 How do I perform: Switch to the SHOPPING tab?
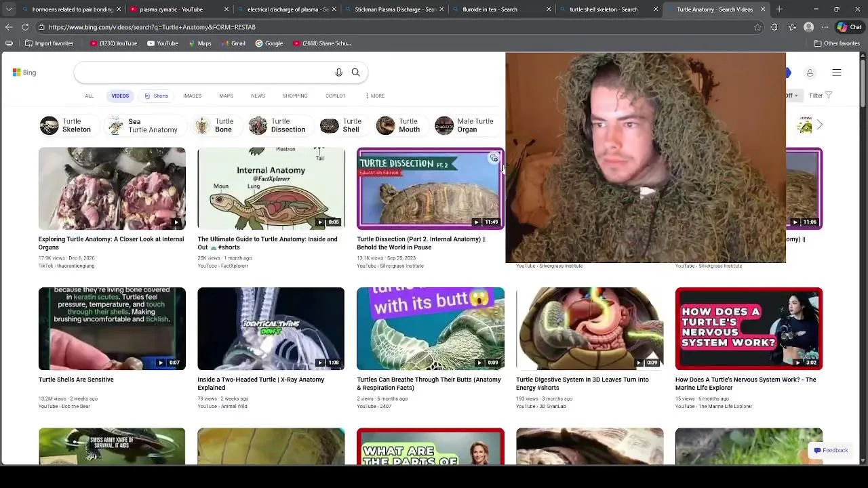pyautogui.click(x=295, y=96)
